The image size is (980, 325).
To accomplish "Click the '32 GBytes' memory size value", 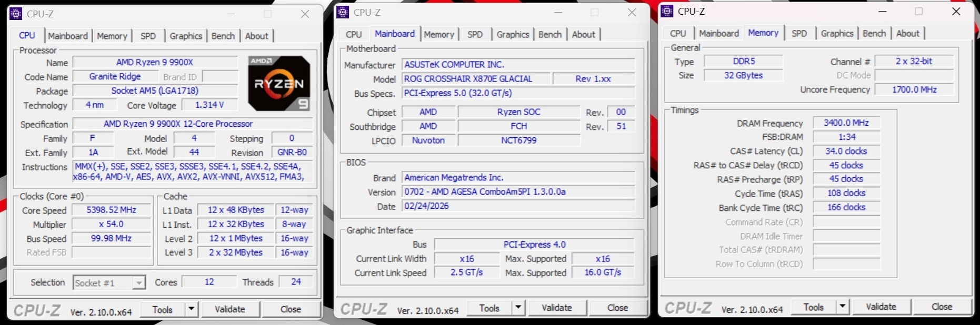I will (x=744, y=75).
